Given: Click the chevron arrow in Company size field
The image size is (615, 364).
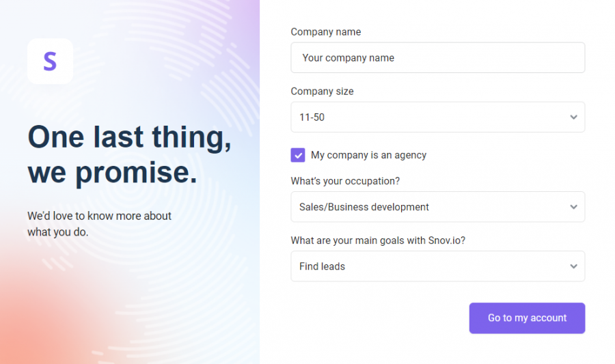Looking at the screenshot, I should (x=573, y=117).
